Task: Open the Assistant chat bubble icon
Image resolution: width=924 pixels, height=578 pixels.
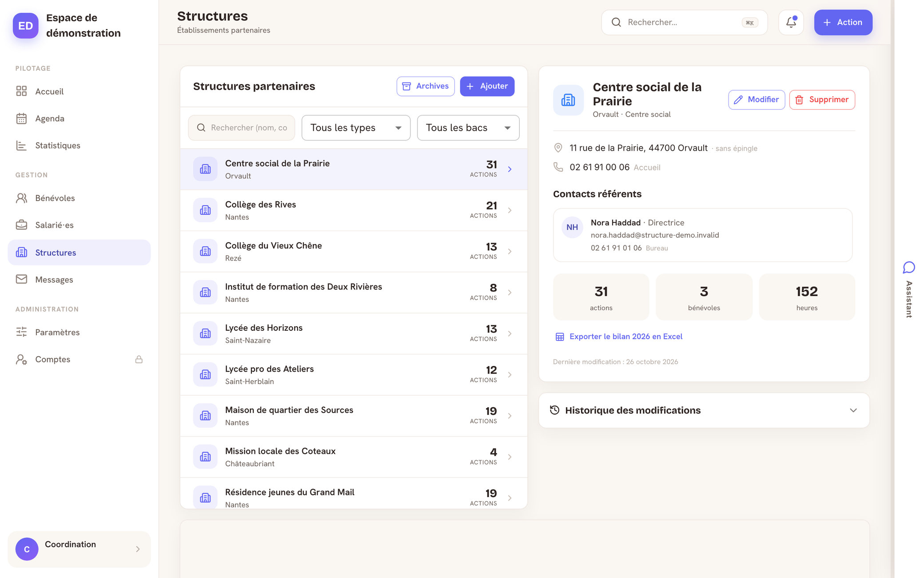Action: [x=909, y=267]
